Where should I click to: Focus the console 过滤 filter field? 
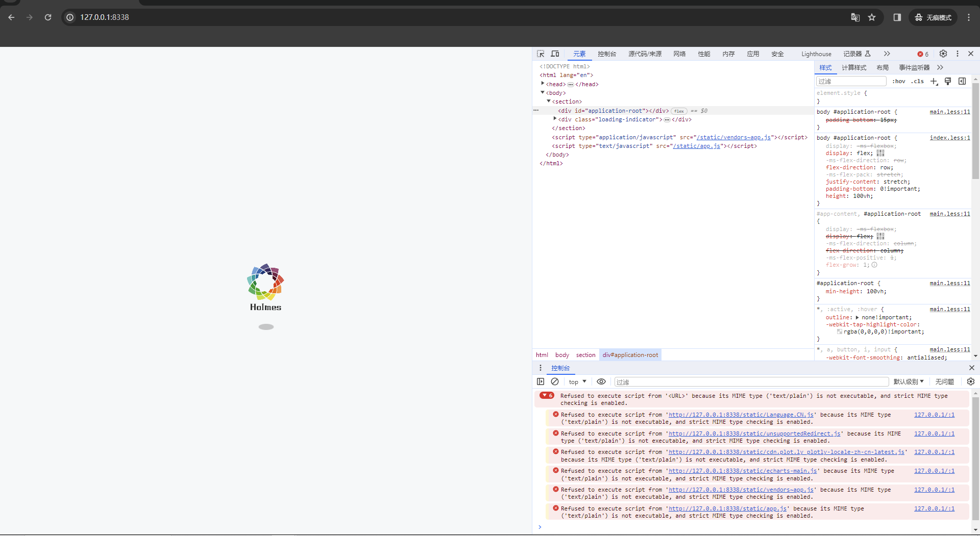tap(751, 381)
